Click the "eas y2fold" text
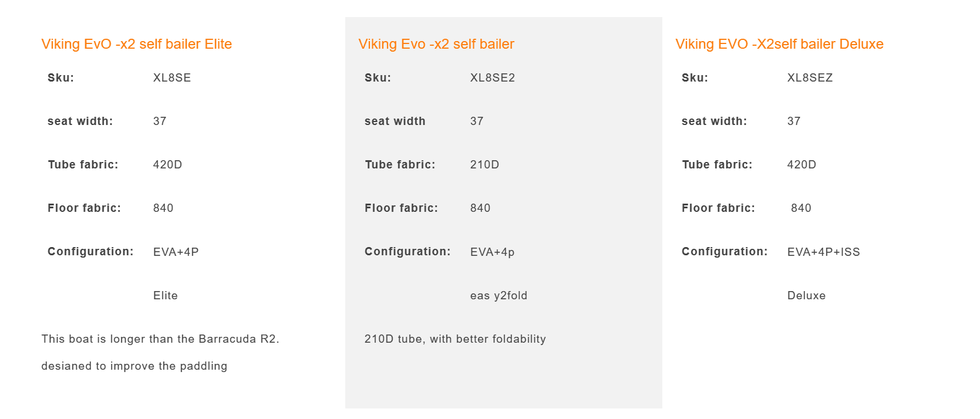 point(499,295)
